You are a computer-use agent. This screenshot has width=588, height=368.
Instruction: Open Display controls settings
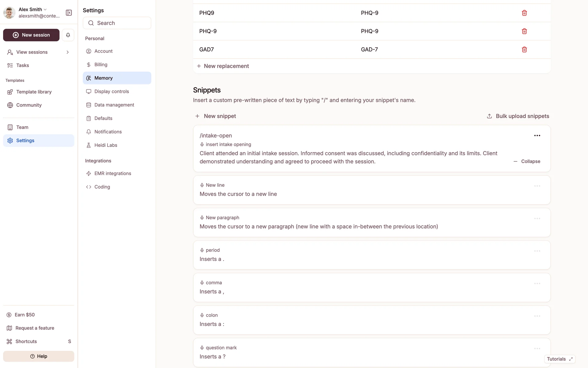click(x=111, y=91)
